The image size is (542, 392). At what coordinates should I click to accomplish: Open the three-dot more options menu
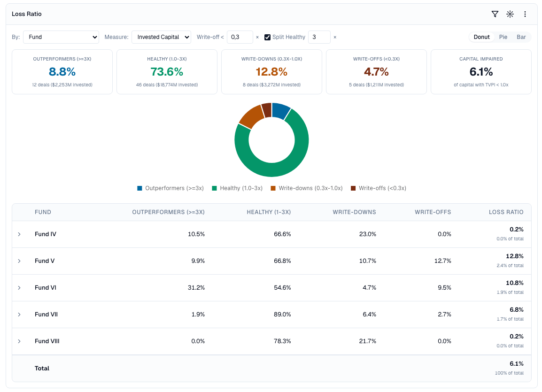[x=525, y=14]
